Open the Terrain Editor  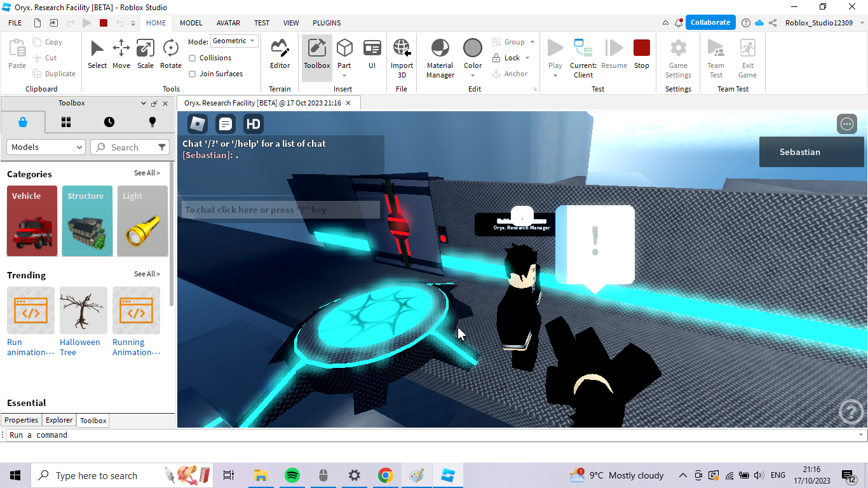(280, 55)
